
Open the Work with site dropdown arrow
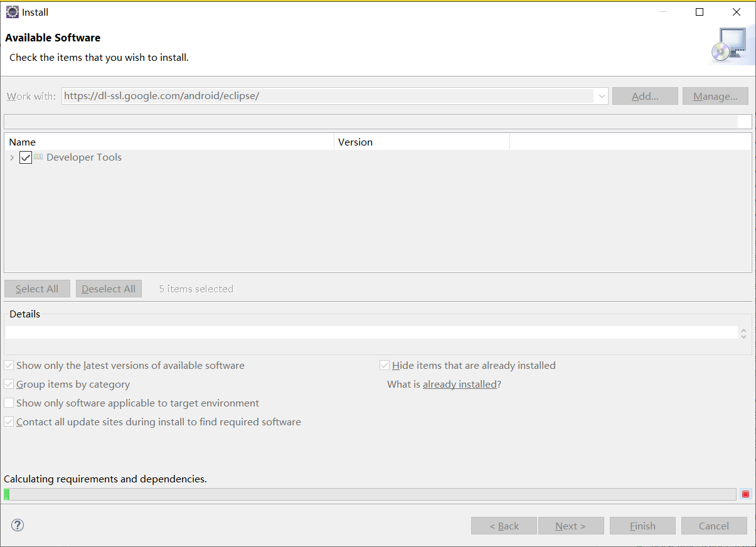[602, 96]
